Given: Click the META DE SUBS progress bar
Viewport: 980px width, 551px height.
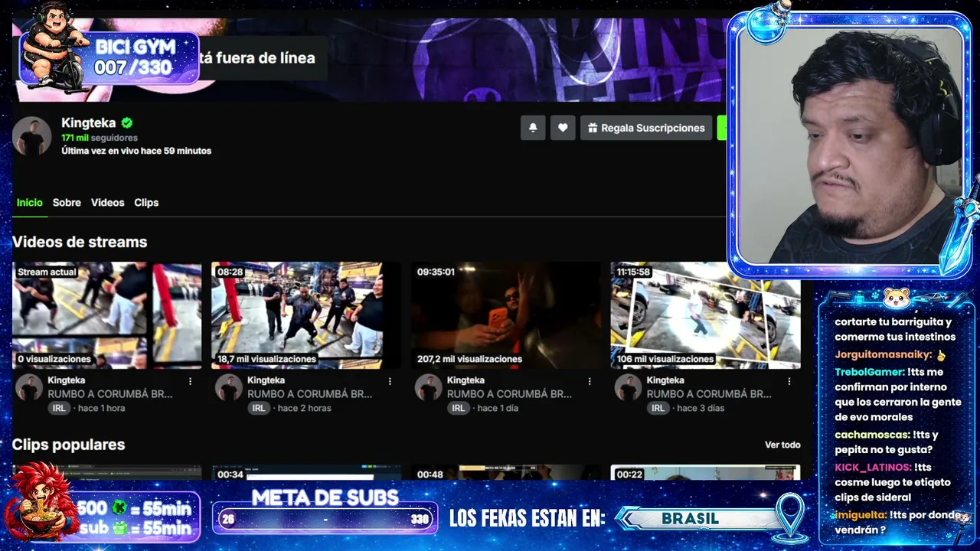Looking at the screenshot, I should coord(325,519).
